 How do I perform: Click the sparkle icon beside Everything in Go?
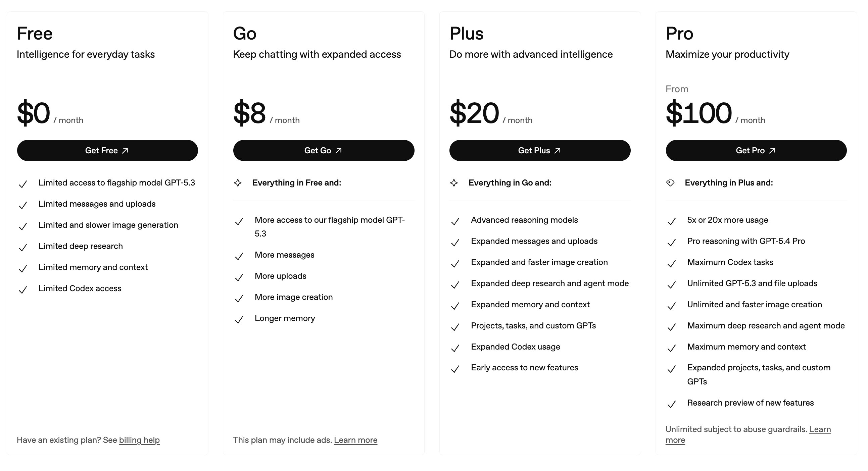(454, 183)
